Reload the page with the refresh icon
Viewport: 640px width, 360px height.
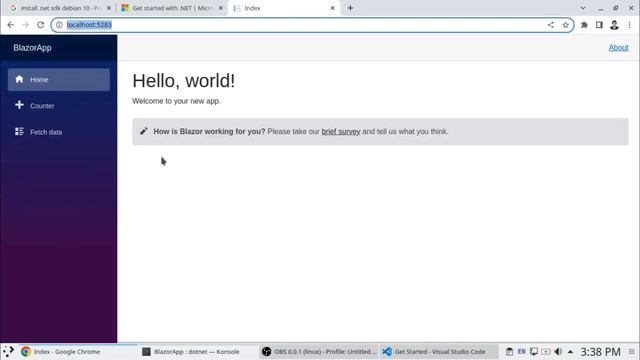(x=40, y=25)
